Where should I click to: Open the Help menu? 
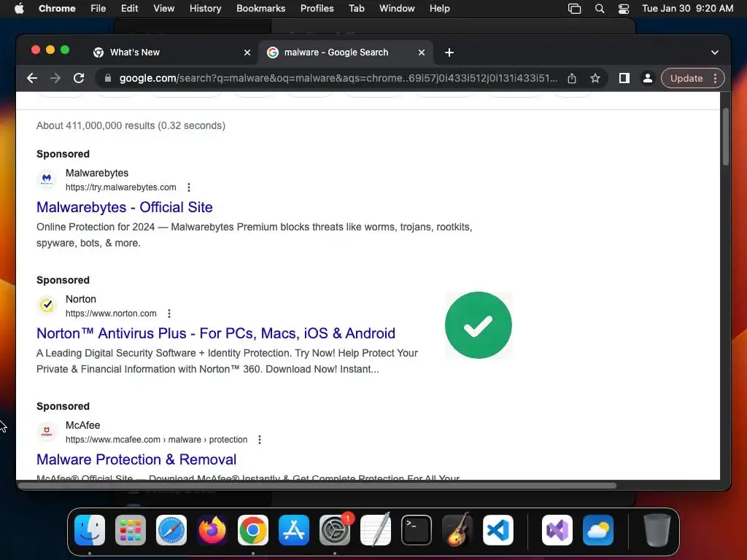click(x=439, y=8)
